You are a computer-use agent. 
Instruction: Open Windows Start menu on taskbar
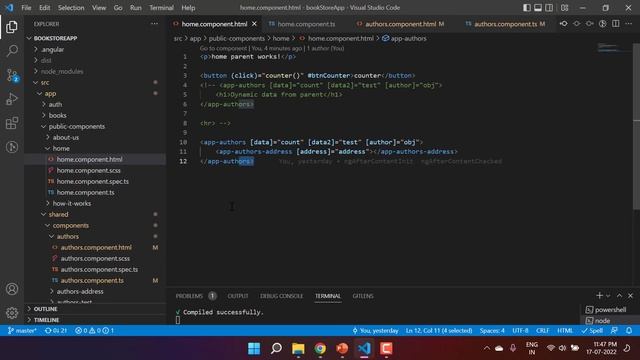(x=254, y=348)
